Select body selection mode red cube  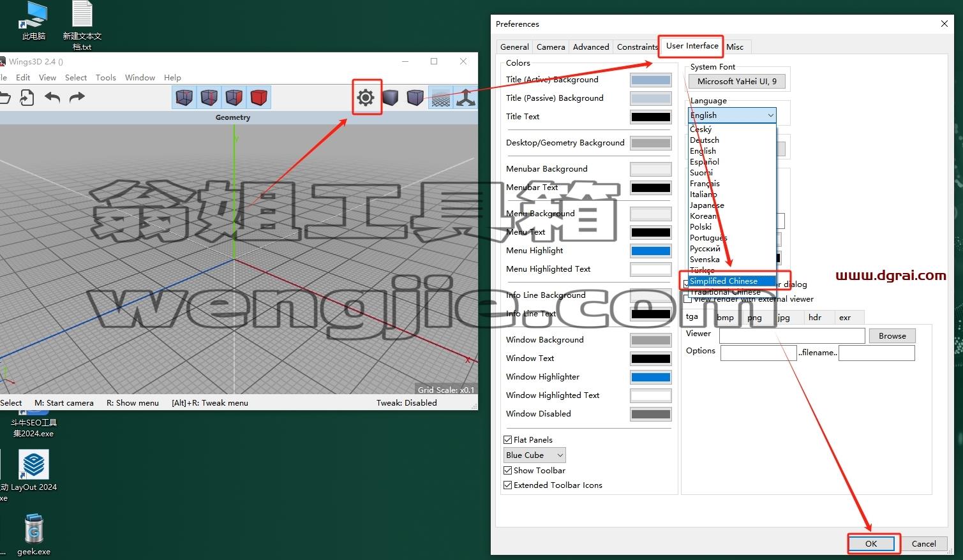pos(258,97)
